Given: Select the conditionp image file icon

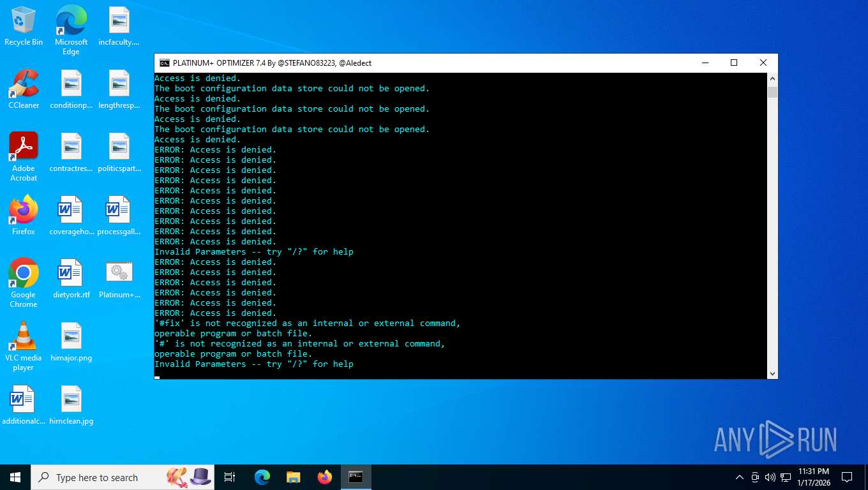Looking at the screenshot, I should coord(71,89).
